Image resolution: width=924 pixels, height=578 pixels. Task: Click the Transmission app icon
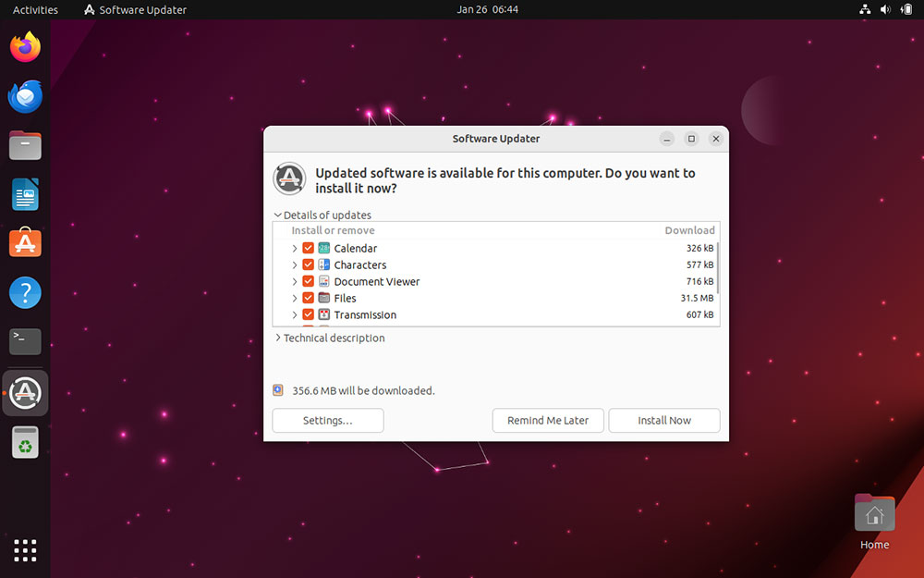click(x=324, y=314)
